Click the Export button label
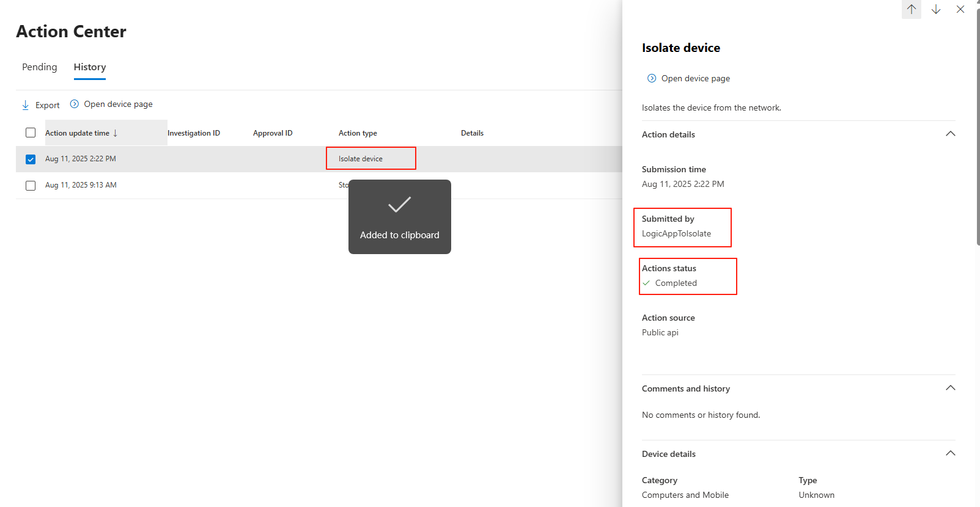 [48, 105]
